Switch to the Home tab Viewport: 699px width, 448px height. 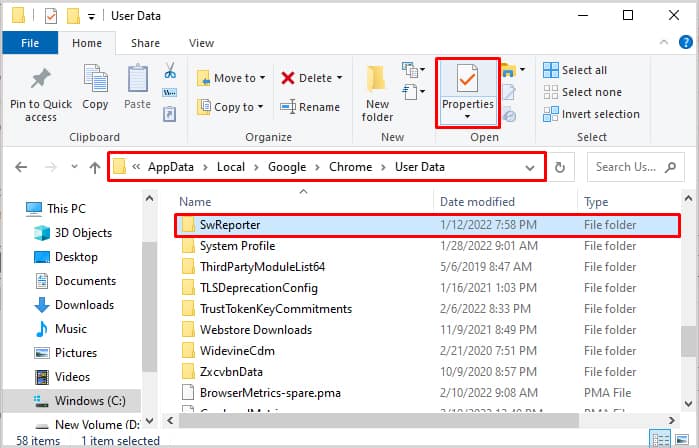tap(87, 43)
